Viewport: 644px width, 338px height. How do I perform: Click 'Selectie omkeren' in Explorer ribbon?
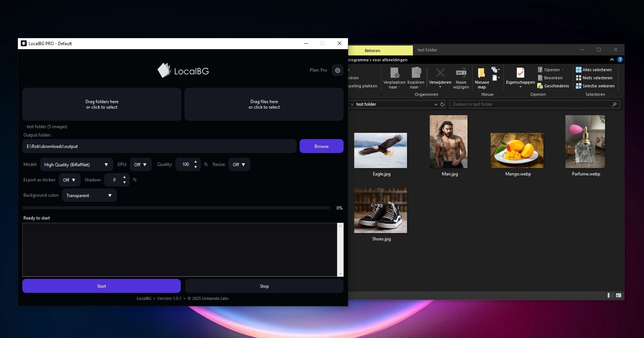coord(595,86)
